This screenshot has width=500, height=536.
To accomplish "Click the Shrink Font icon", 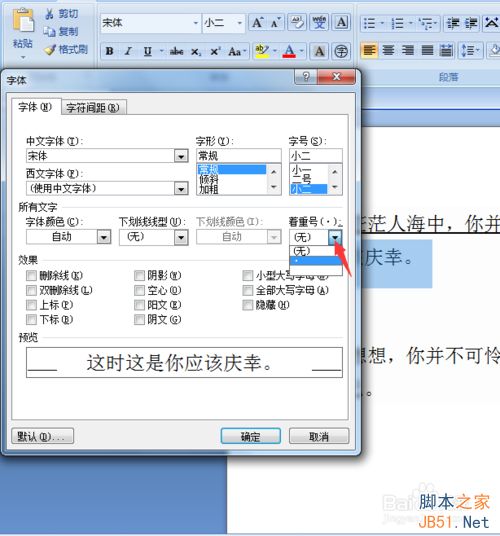I will (x=275, y=23).
